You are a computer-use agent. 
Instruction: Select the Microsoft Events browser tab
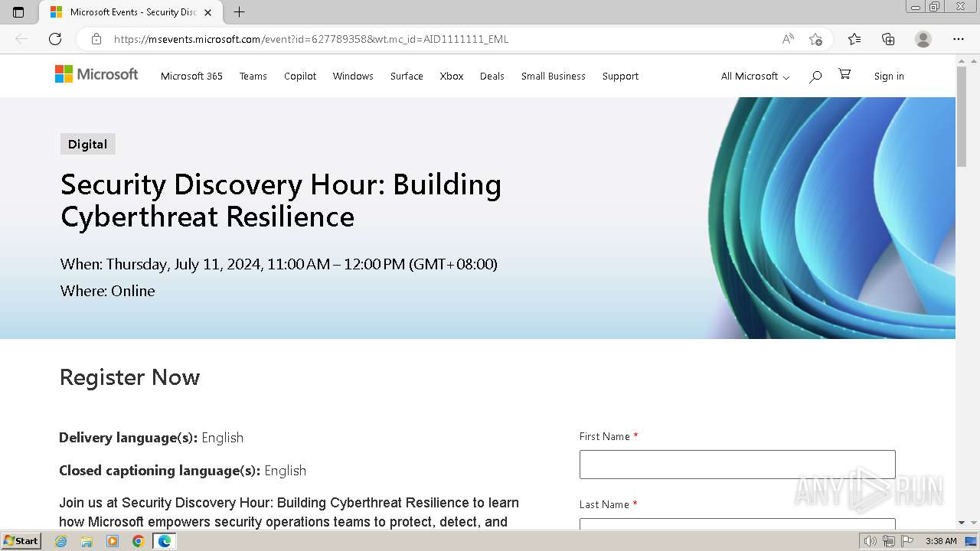(131, 12)
